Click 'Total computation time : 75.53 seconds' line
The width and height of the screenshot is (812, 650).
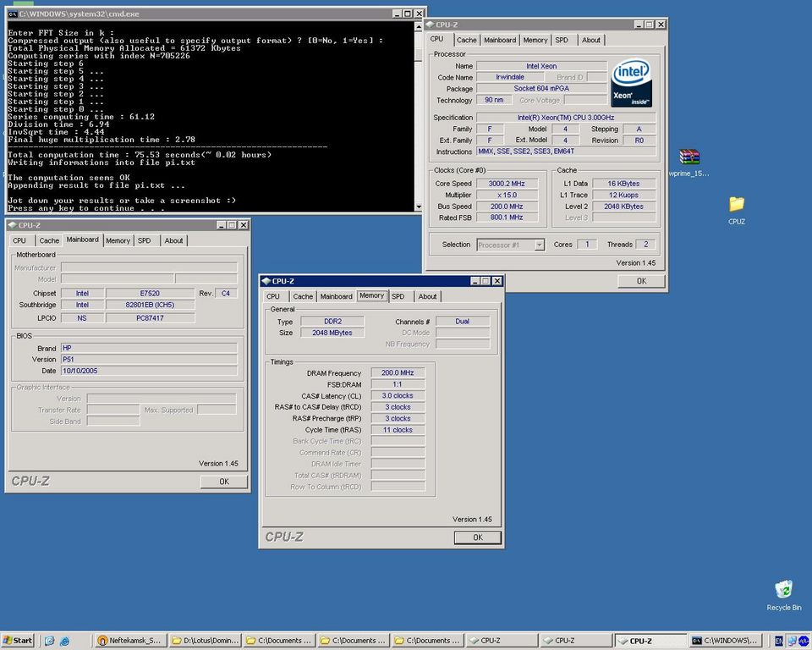(140, 155)
